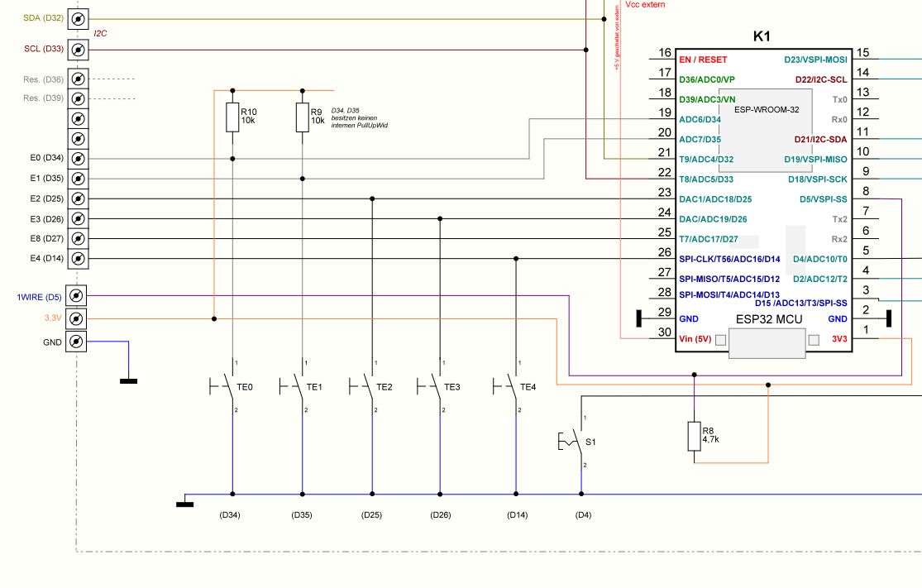Select resistor R10 symbol
922x588 pixels.
tap(232, 118)
